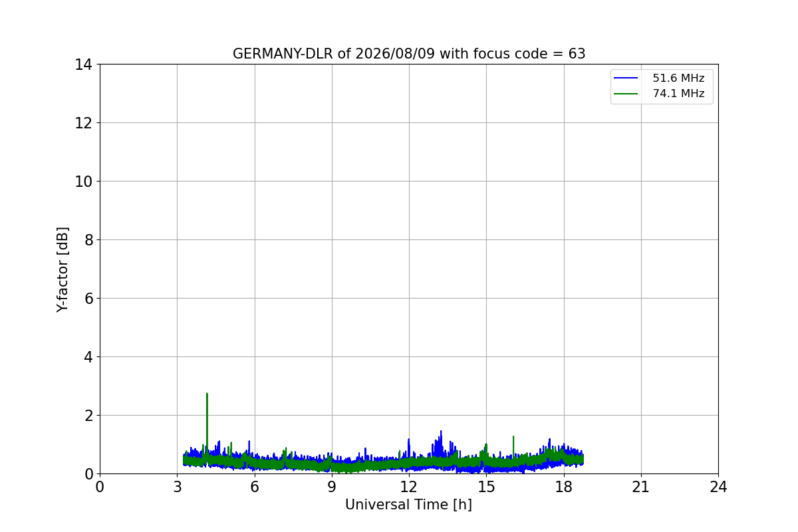
Task: Click the y-axis tick label 2
Action: (x=88, y=416)
